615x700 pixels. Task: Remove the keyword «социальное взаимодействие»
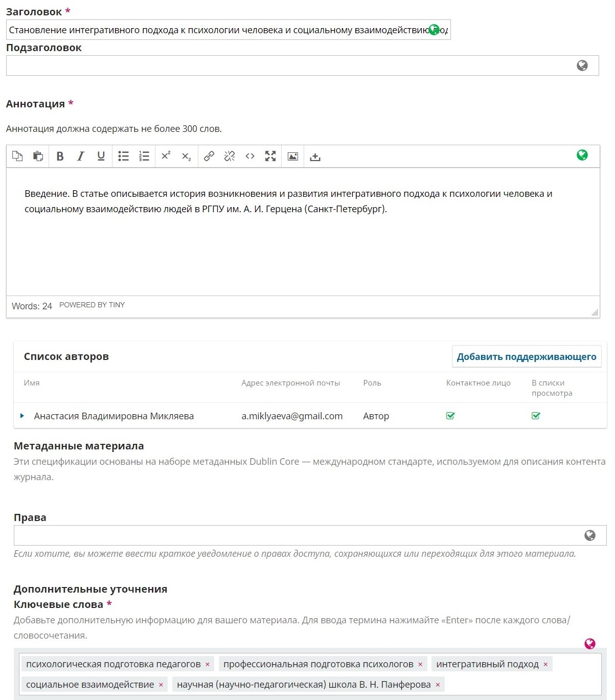[161, 685]
